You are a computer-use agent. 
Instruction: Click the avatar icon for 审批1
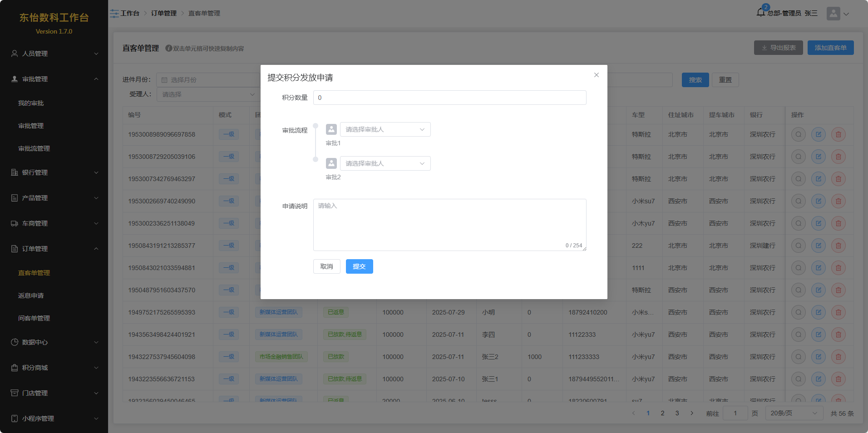click(x=331, y=129)
